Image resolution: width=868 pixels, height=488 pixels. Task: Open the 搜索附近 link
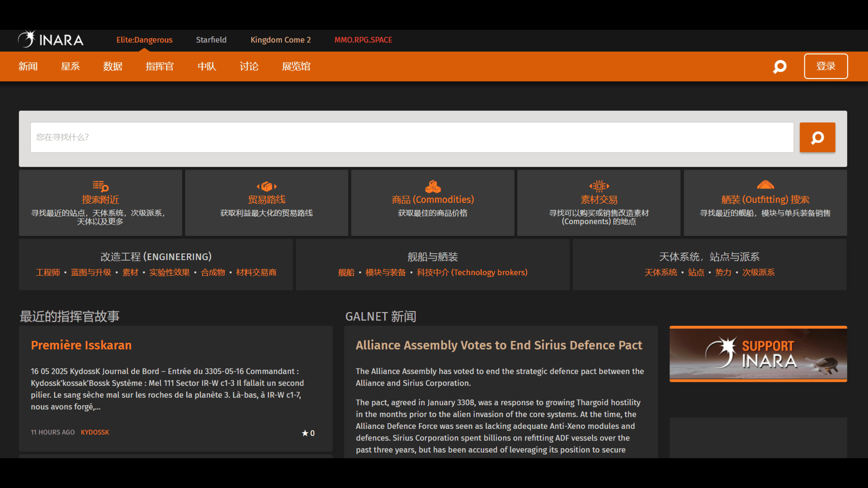pos(100,200)
